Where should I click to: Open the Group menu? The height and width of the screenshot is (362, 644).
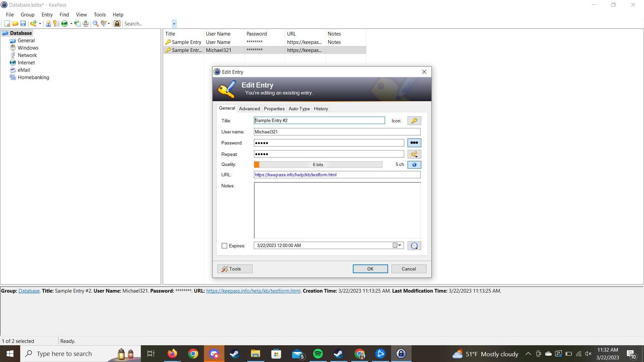pos(28,15)
